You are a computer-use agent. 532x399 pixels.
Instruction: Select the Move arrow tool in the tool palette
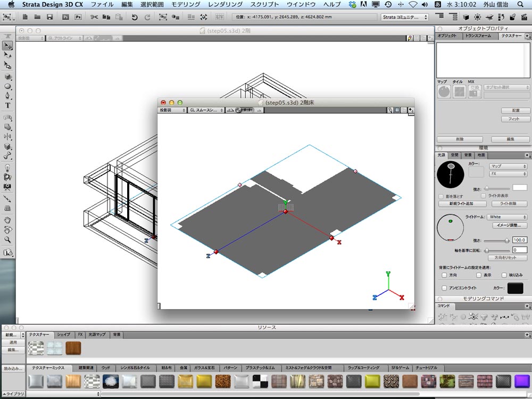click(x=7, y=45)
